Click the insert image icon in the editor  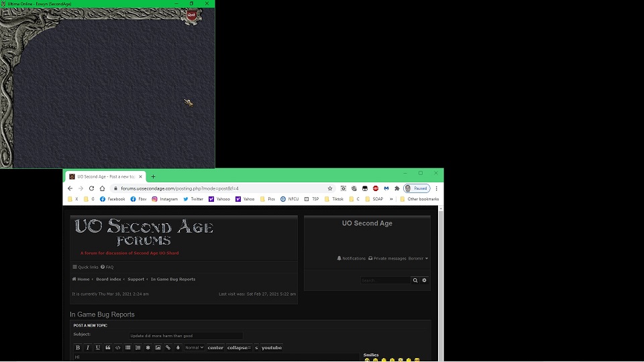(x=158, y=348)
